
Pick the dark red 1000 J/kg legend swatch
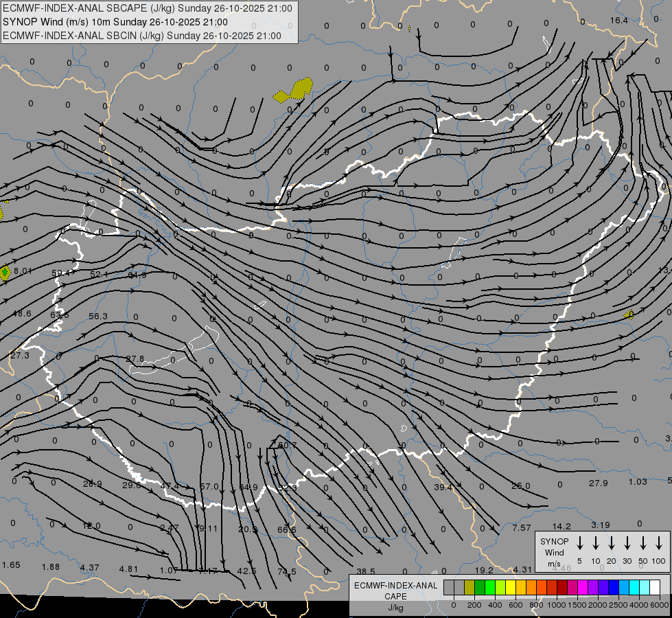562,588
